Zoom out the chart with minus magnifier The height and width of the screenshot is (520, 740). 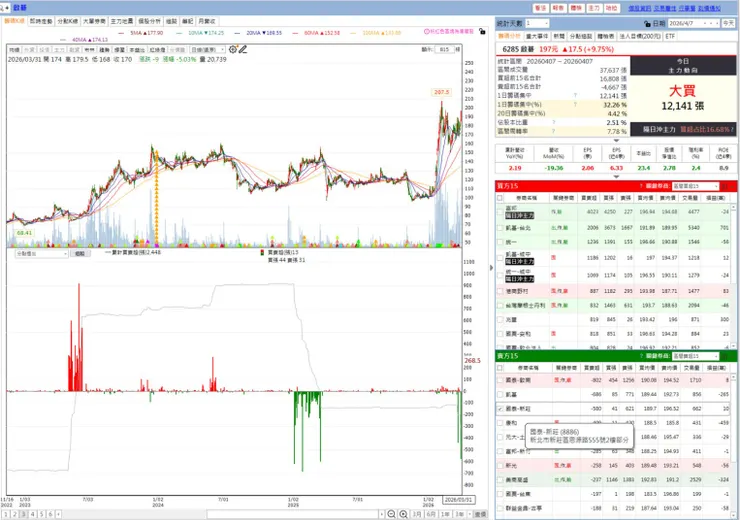[391, 514]
